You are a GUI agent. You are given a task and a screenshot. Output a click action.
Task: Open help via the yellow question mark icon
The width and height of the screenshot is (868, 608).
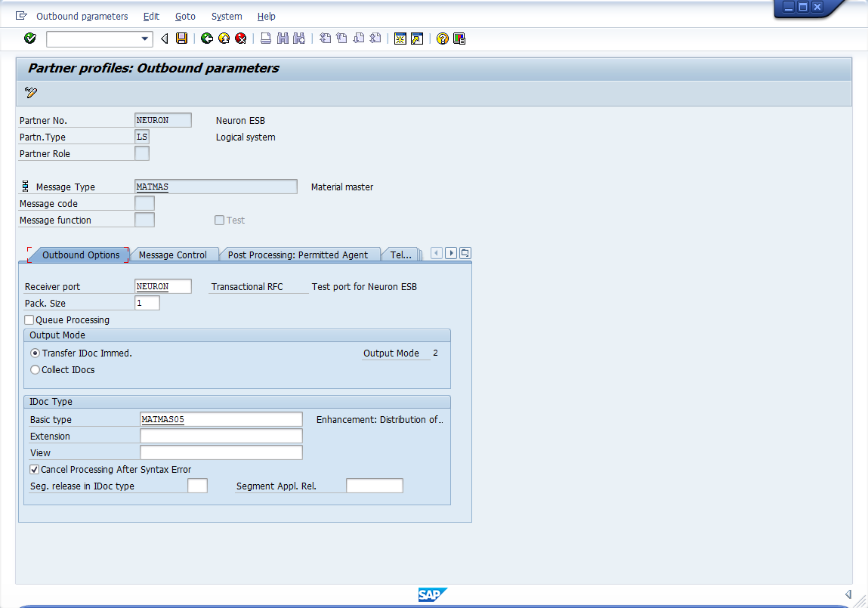[x=443, y=39]
